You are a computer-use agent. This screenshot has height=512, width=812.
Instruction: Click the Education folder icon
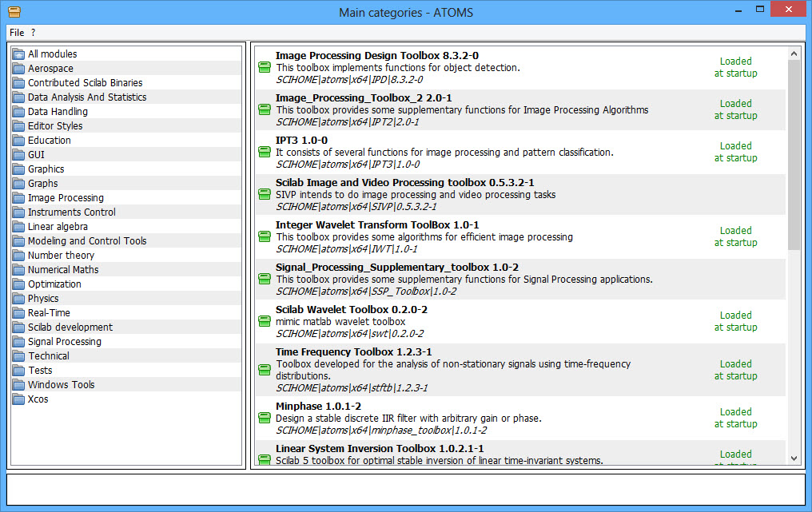18,141
